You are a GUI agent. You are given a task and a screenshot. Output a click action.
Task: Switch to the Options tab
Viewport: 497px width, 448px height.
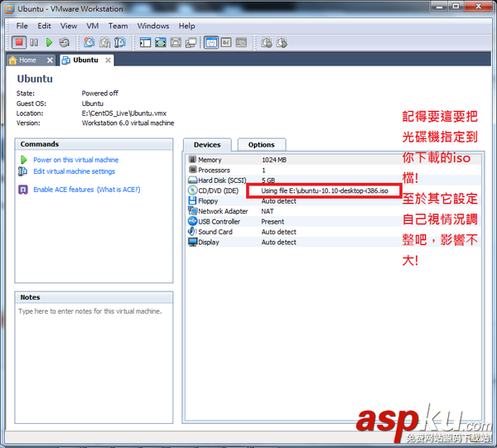pyautogui.click(x=262, y=145)
